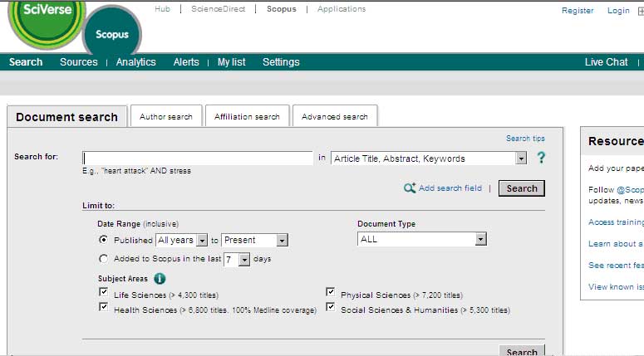The width and height of the screenshot is (644, 356).
Task: Toggle the Health Sciences checkbox
Action: click(104, 307)
